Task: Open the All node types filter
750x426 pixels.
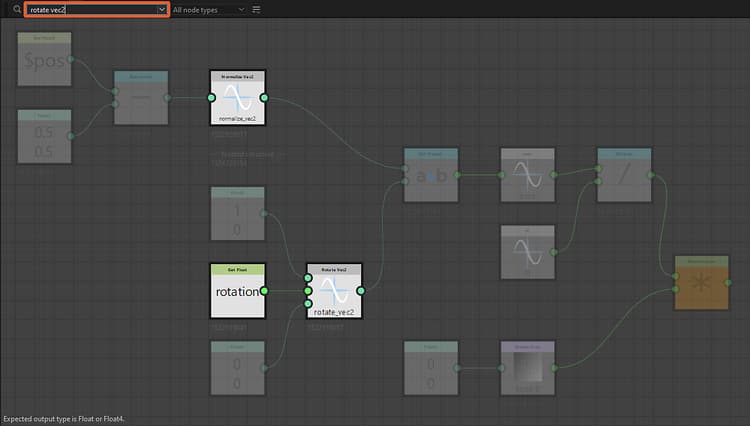Action: point(209,10)
